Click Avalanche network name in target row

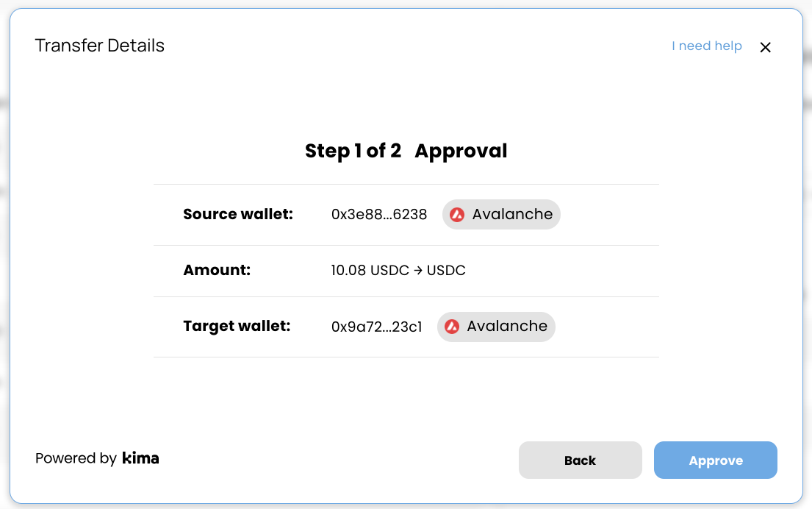507,327
